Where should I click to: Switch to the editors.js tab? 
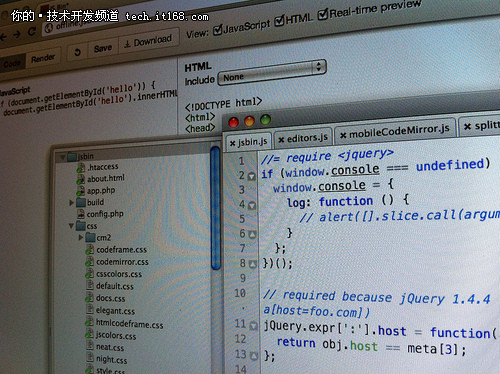click(x=303, y=138)
